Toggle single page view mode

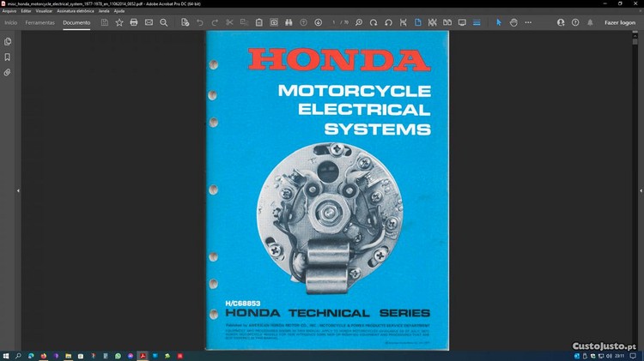(418, 22)
